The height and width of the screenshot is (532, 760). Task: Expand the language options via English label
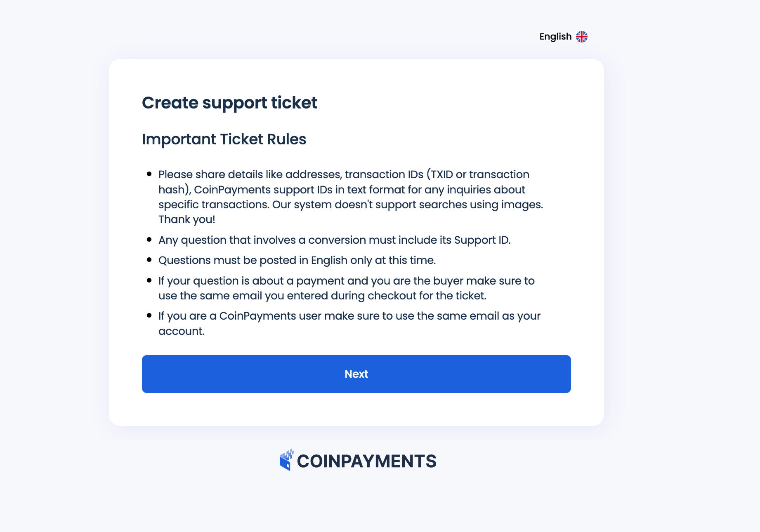(x=555, y=37)
